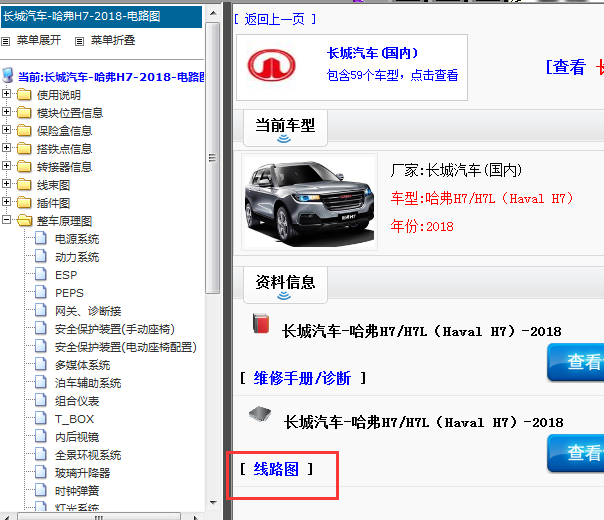Screen dimensions: 604x520
Task: Click the 使用说明 folder icon
Action: point(24,94)
